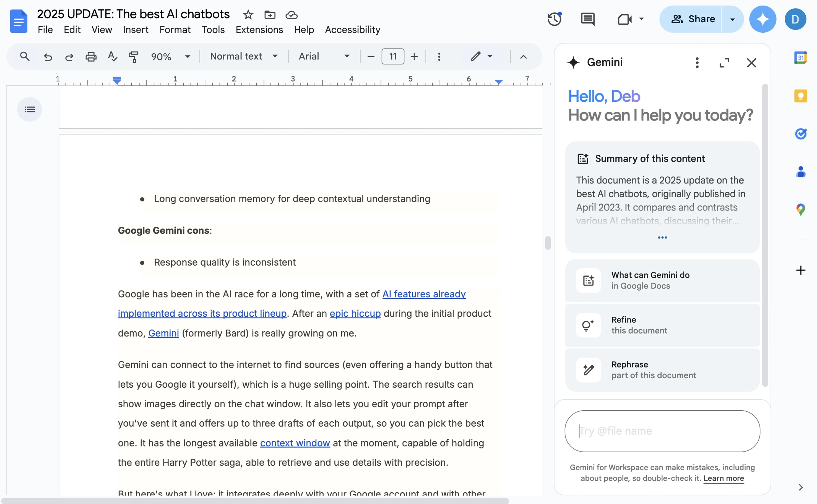Star this document
The height and width of the screenshot is (504, 817).
[248, 15]
